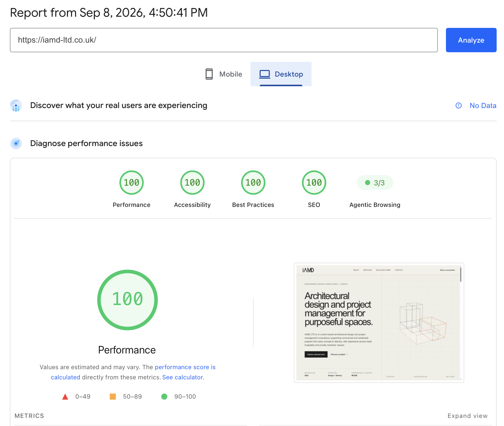Click the METRICS section label
The image size is (504, 426).
click(29, 416)
